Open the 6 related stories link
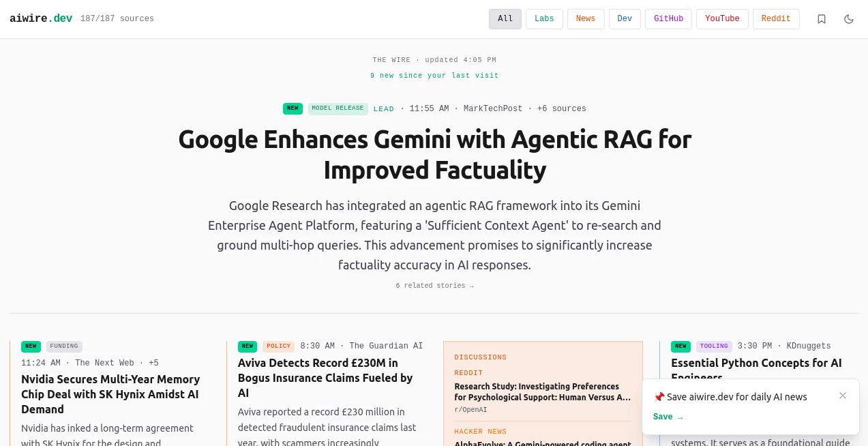 (x=434, y=286)
